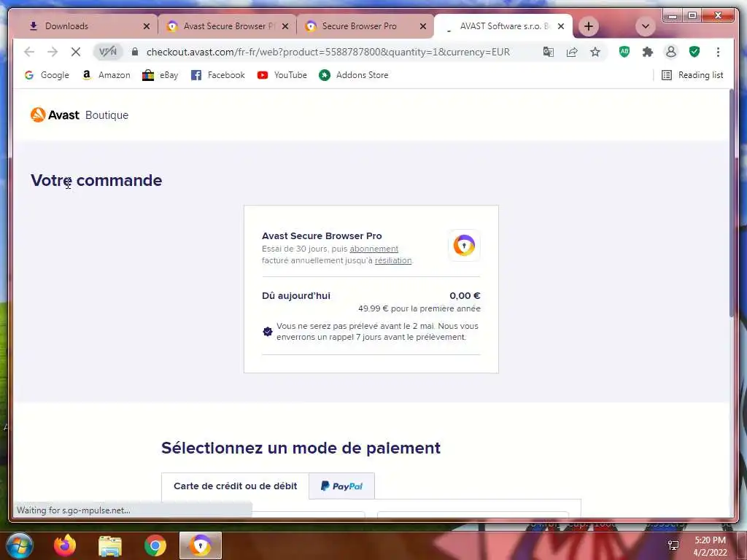The image size is (747, 560).
Task: Open a new tab with plus button
Action: pos(589,26)
